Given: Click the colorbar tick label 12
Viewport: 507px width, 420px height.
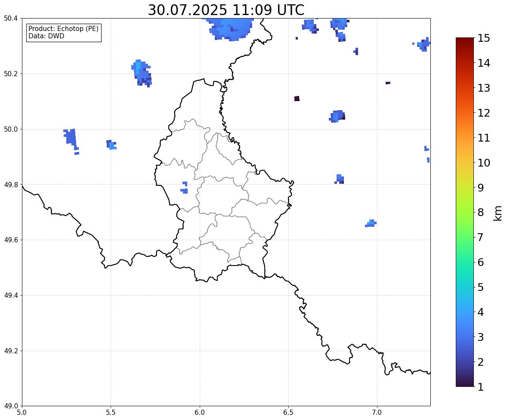Looking at the screenshot, I should pos(484,113).
